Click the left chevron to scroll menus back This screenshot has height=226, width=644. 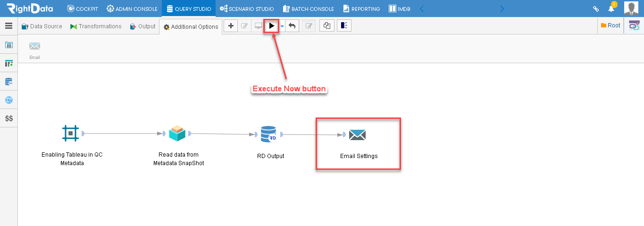(422, 8)
